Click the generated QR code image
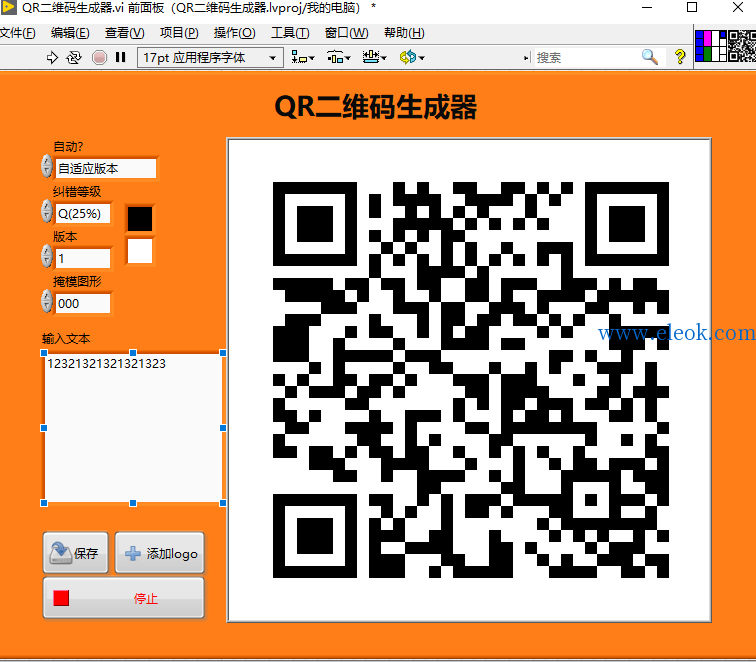This screenshot has height=662, width=756. click(x=470, y=380)
